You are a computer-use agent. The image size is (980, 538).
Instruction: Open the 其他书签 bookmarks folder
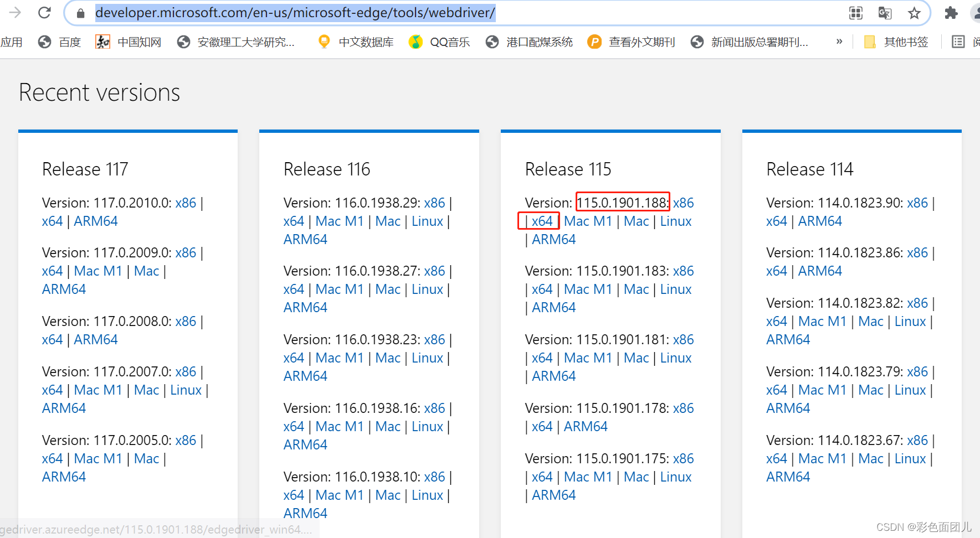(896, 42)
